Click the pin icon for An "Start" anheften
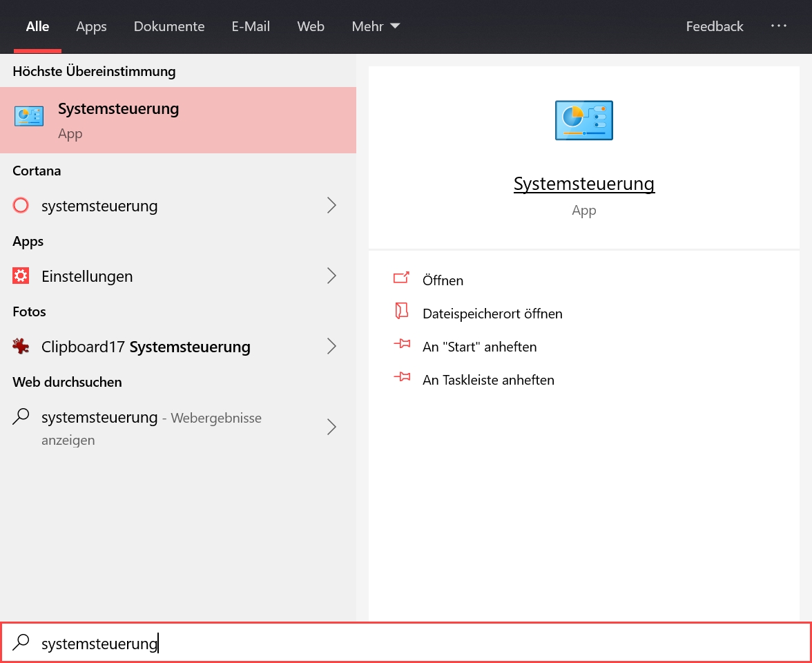This screenshot has width=812, height=663. coord(401,345)
